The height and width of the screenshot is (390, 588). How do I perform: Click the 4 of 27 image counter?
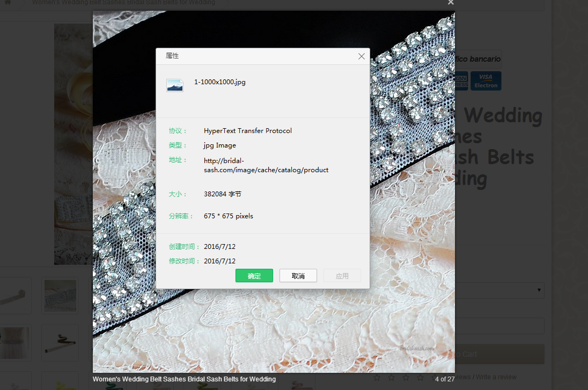(445, 379)
